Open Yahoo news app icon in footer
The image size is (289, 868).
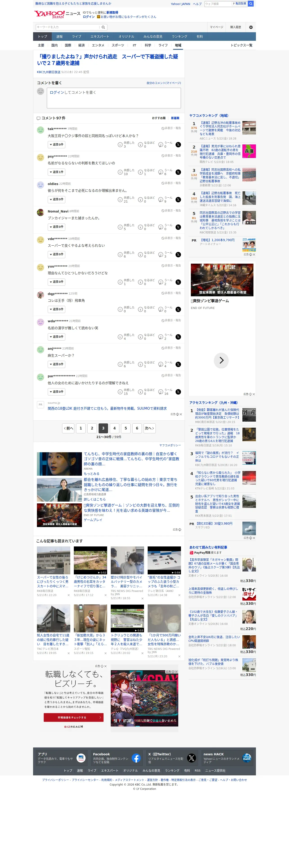point(81,758)
